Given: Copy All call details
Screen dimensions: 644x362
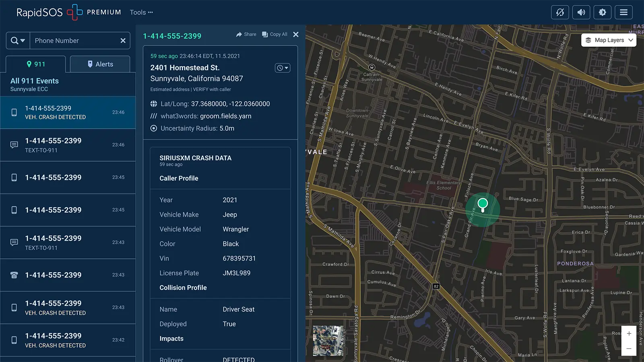Looking at the screenshot, I should [275, 35].
